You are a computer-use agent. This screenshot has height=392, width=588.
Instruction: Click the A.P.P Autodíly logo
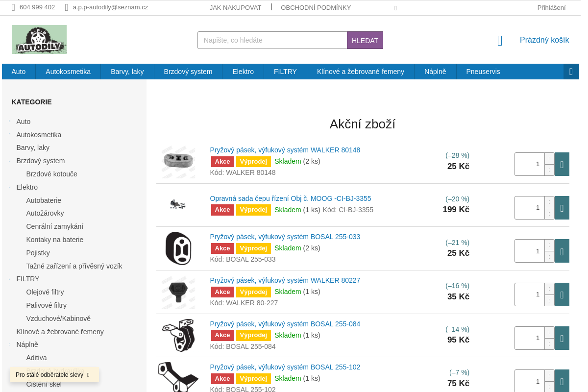tap(39, 40)
